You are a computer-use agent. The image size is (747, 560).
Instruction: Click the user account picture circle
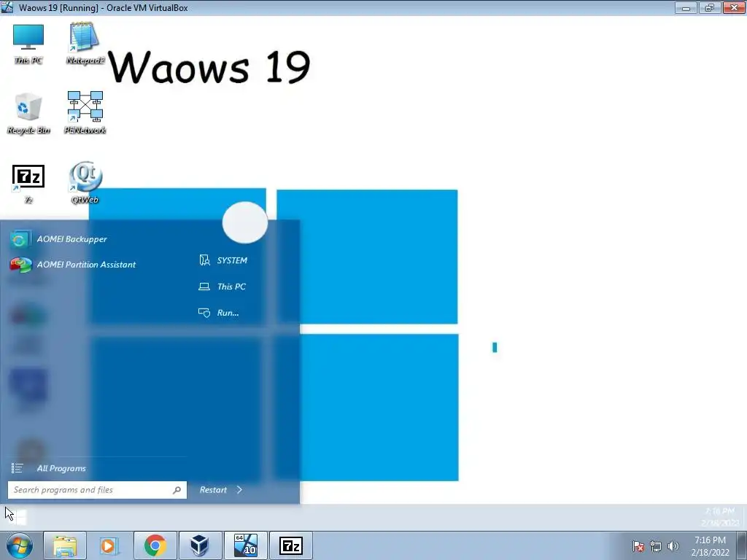[245, 222]
